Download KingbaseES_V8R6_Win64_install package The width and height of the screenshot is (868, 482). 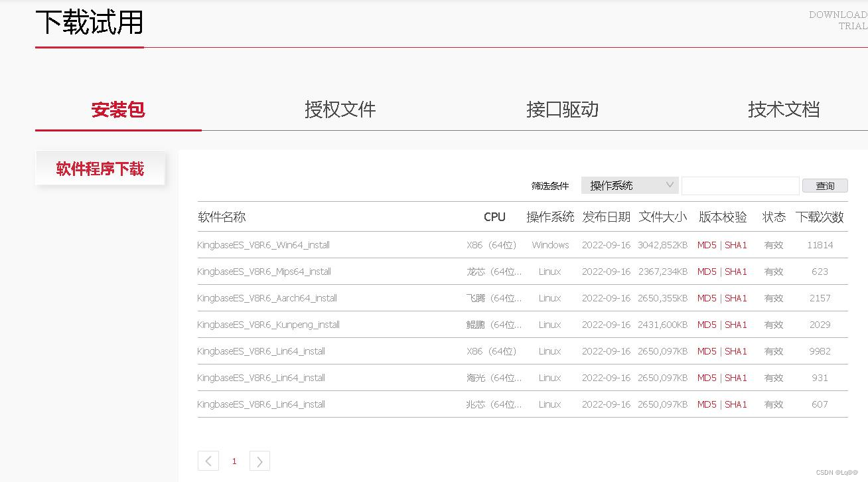tap(263, 245)
